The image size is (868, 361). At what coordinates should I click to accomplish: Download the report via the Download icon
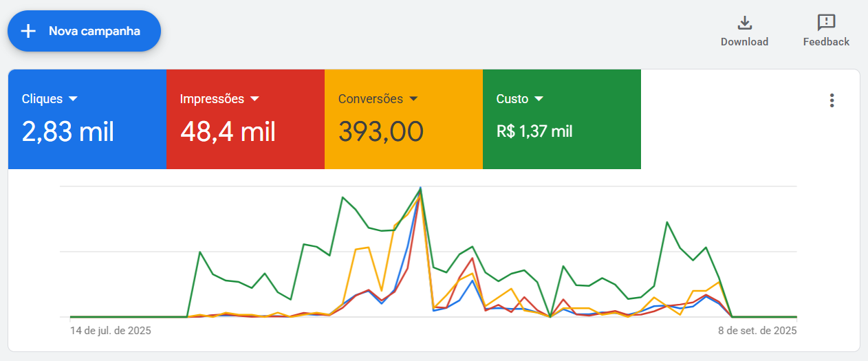744,23
